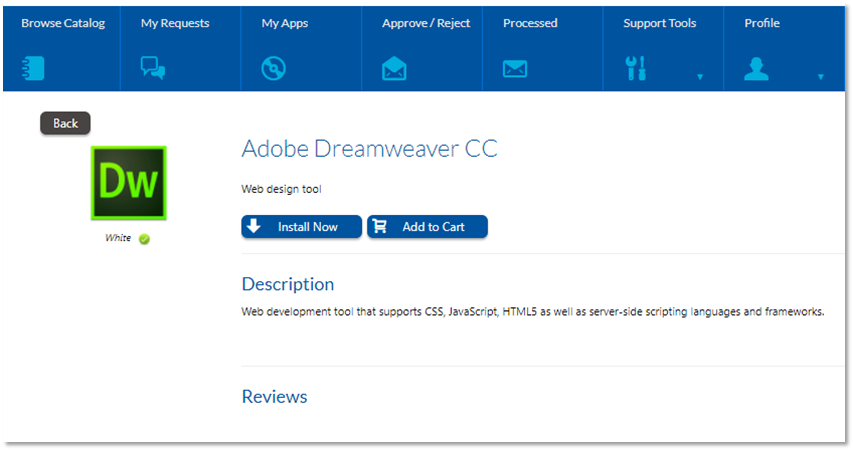This screenshot has width=854, height=451.
Task: Open the Approve / Reject tab label
Action: (x=426, y=23)
